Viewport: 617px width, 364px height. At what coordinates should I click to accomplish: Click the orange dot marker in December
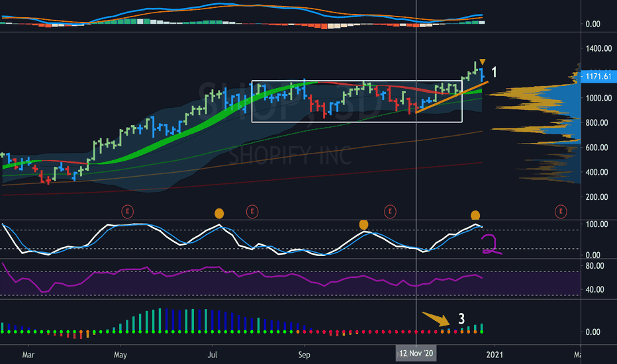point(475,215)
